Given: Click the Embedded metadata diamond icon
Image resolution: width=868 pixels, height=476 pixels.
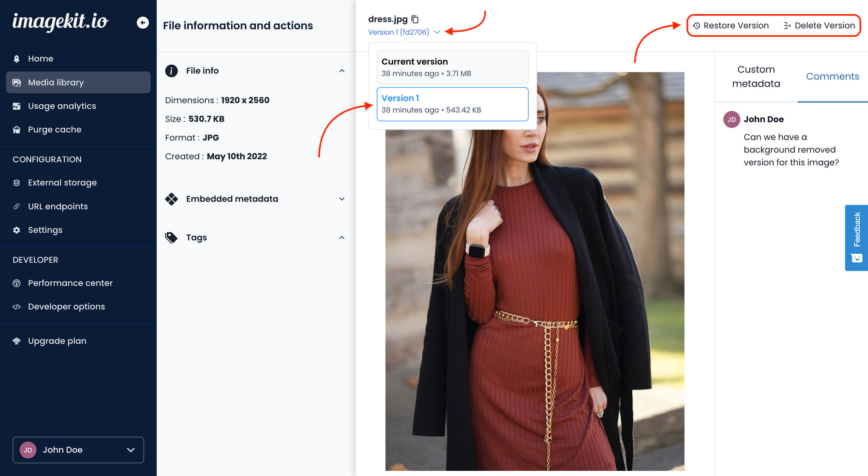Looking at the screenshot, I should (171, 199).
